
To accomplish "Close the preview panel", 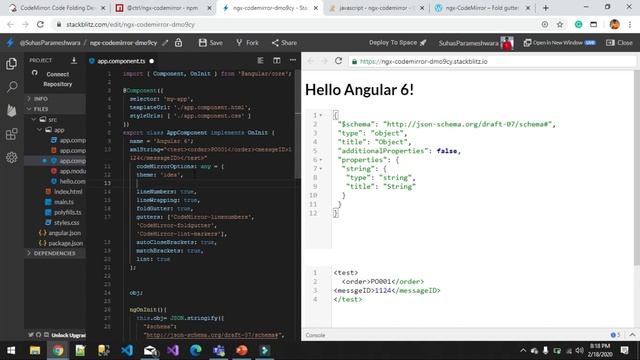I will tap(619, 42).
